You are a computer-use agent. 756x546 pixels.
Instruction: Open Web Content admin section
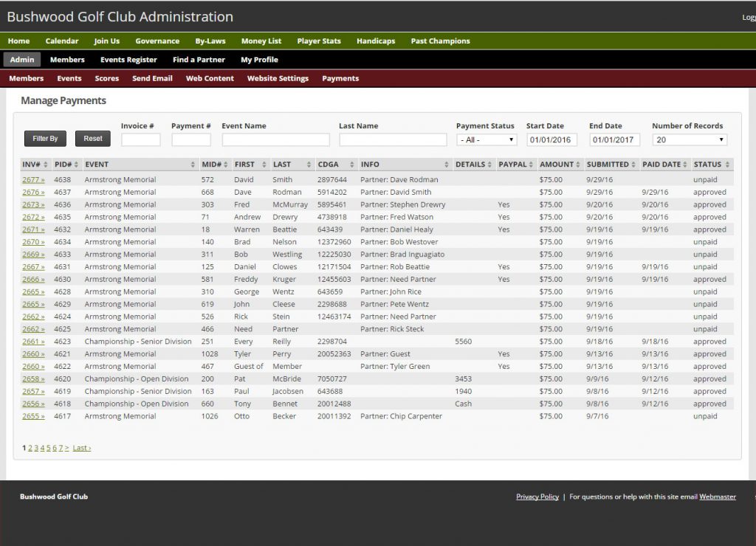(210, 78)
